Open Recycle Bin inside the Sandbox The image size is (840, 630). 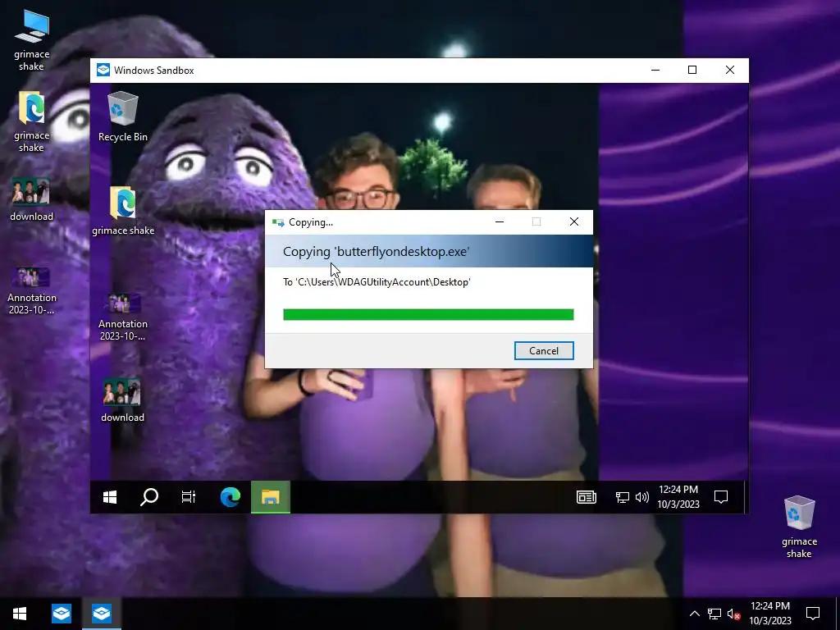pyautogui.click(x=123, y=116)
